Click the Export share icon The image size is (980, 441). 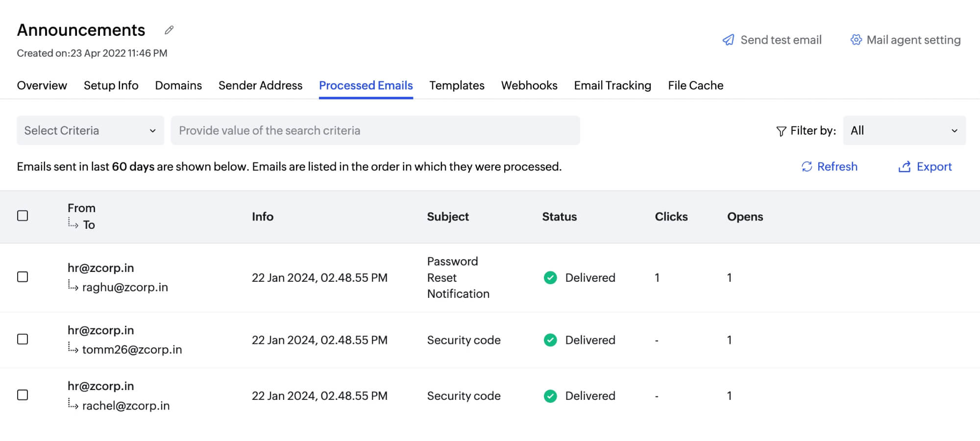point(904,167)
